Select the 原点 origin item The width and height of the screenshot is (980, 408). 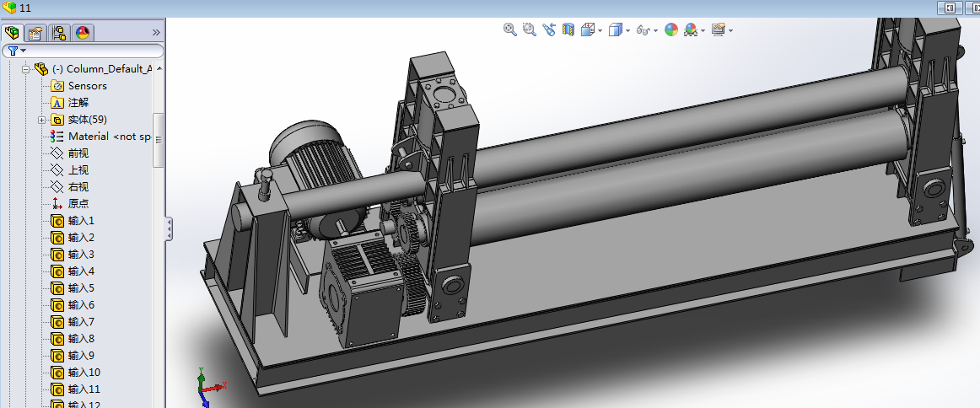click(x=70, y=204)
